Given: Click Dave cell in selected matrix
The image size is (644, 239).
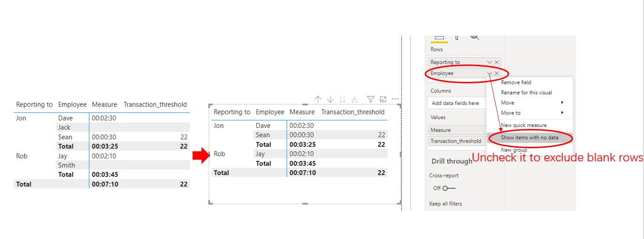Looking at the screenshot, I should click(x=263, y=126).
